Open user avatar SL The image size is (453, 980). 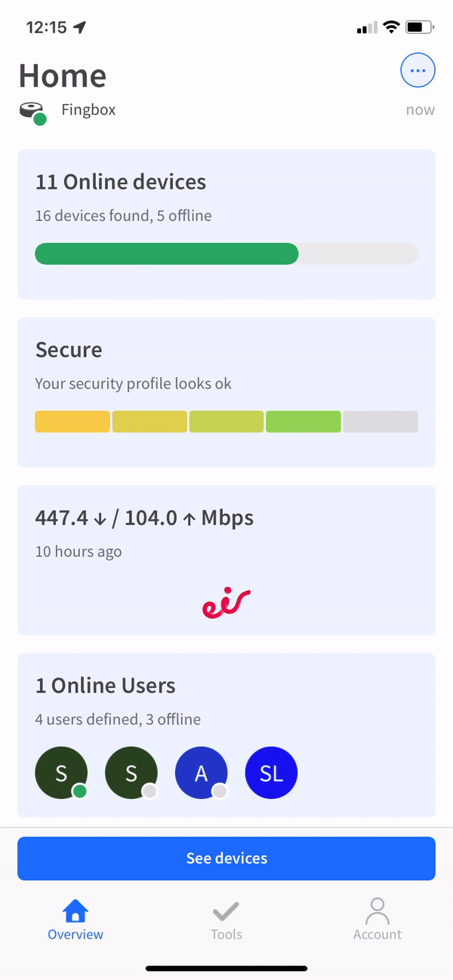click(x=271, y=773)
